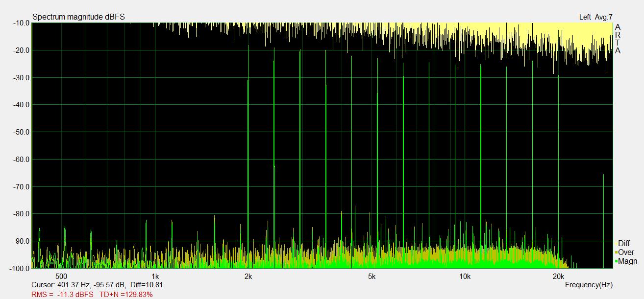644x299 pixels.
Task: Click the -80.0 dB axis label
Action: coord(21,214)
